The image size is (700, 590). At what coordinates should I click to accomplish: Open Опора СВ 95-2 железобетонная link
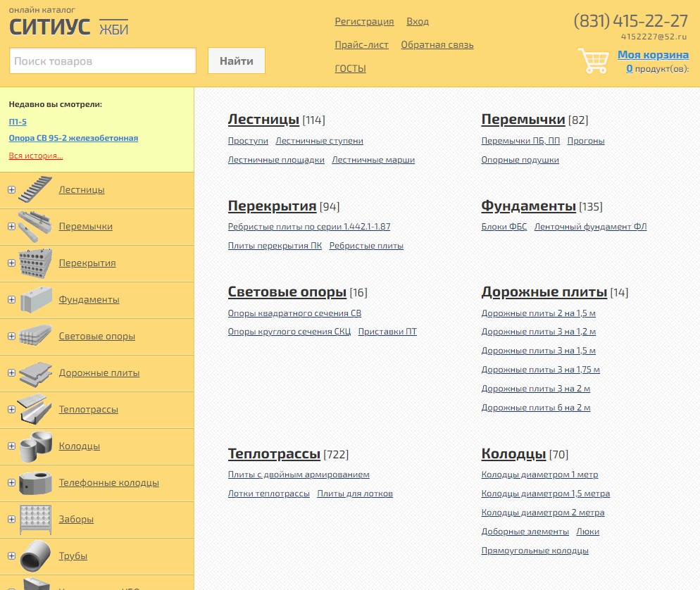coord(73,138)
